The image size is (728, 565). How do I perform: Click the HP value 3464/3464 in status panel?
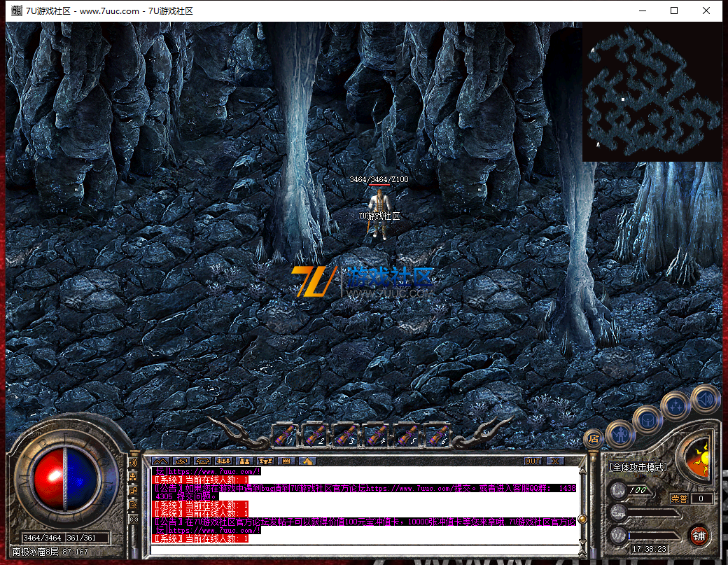[42, 538]
